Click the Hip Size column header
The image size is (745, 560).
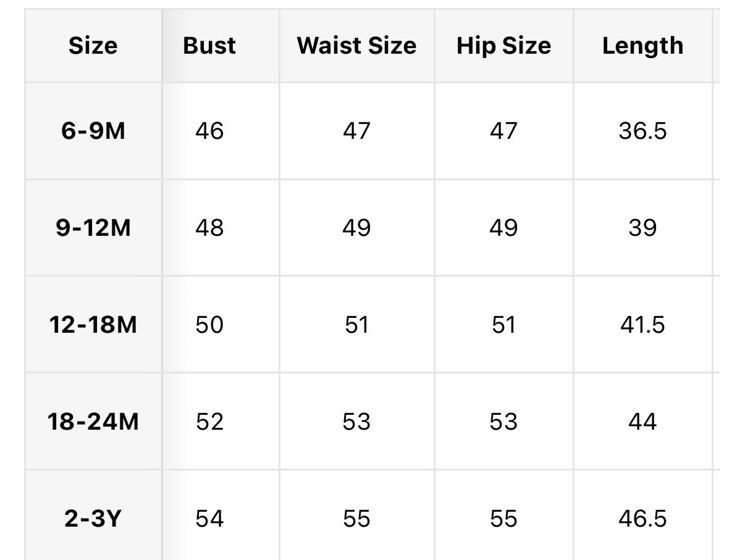pos(503,46)
